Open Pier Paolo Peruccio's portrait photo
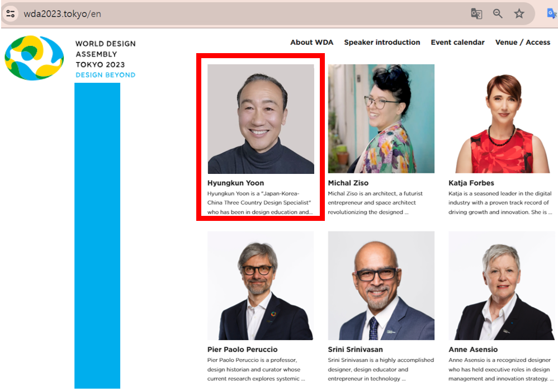Screen dimensions: 558x392 tap(261, 286)
